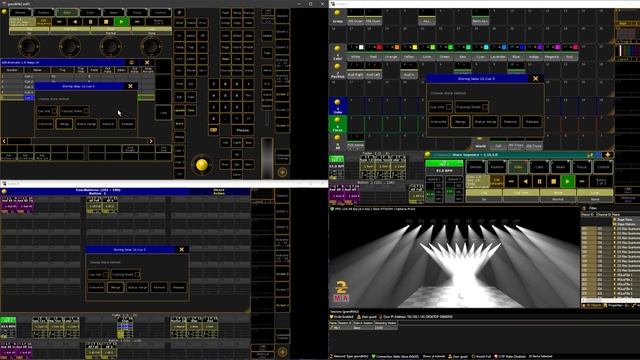Click the fourth encoder knob in the command window
The height and width of the screenshot is (360, 640).
pyautogui.click(x=151, y=46)
